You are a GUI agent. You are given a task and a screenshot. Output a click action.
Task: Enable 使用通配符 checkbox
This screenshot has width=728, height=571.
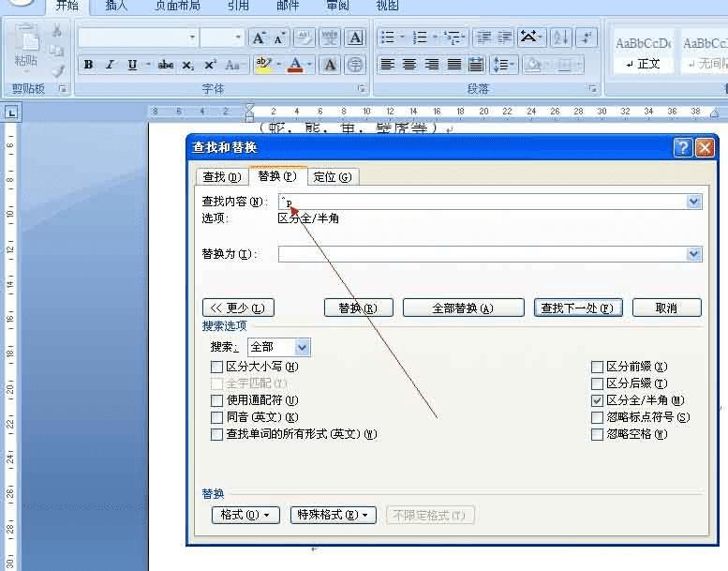pyautogui.click(x=216, y=400)
